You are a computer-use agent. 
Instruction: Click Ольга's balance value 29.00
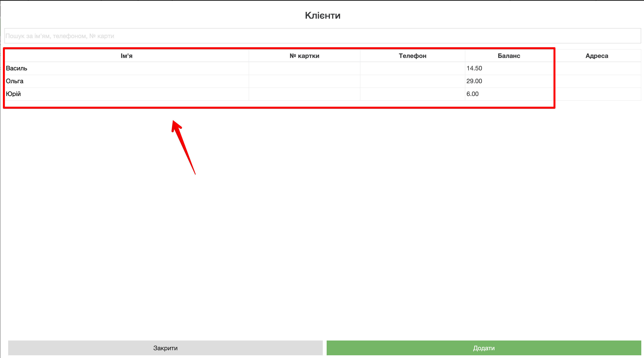click(x=474, y=81)
